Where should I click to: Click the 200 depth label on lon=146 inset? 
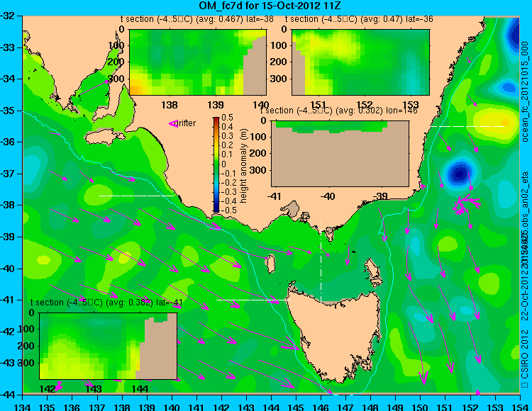258,154
